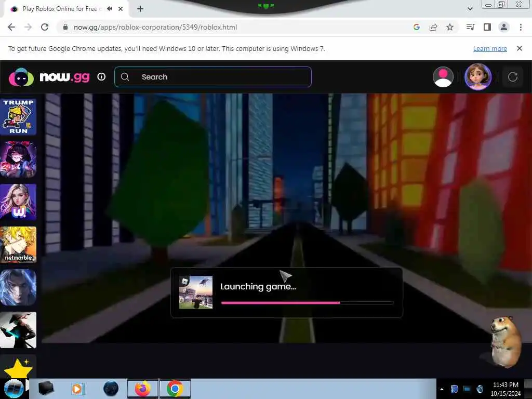The height and width of the screenshot is (399, 532).
Task: Open the shadow ninja game thumbnail
Action: (18, 330)
